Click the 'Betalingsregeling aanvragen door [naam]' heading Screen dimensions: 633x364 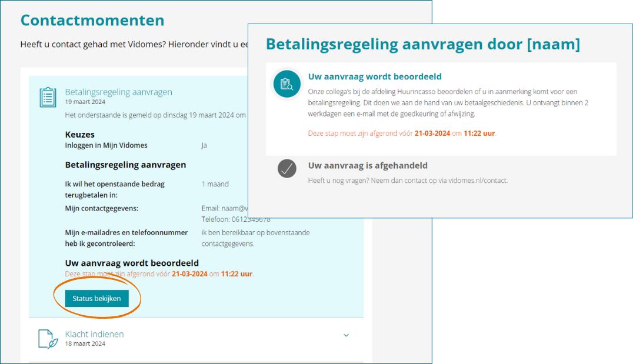422,44
